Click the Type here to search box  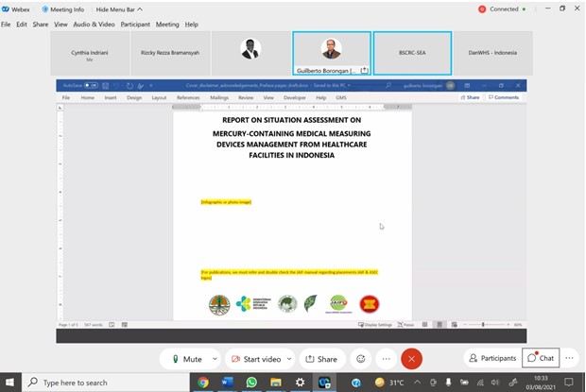(106, 383)
